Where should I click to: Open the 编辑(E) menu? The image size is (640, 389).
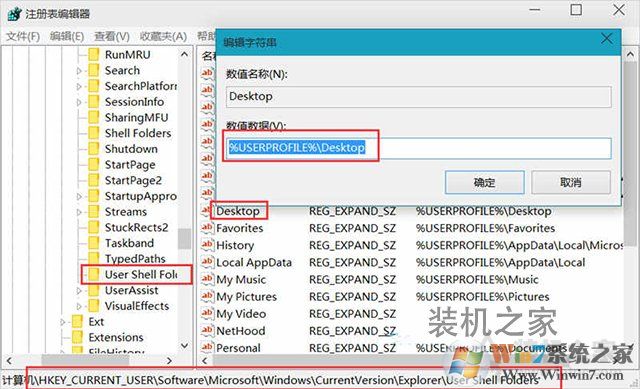pos(67,36)
